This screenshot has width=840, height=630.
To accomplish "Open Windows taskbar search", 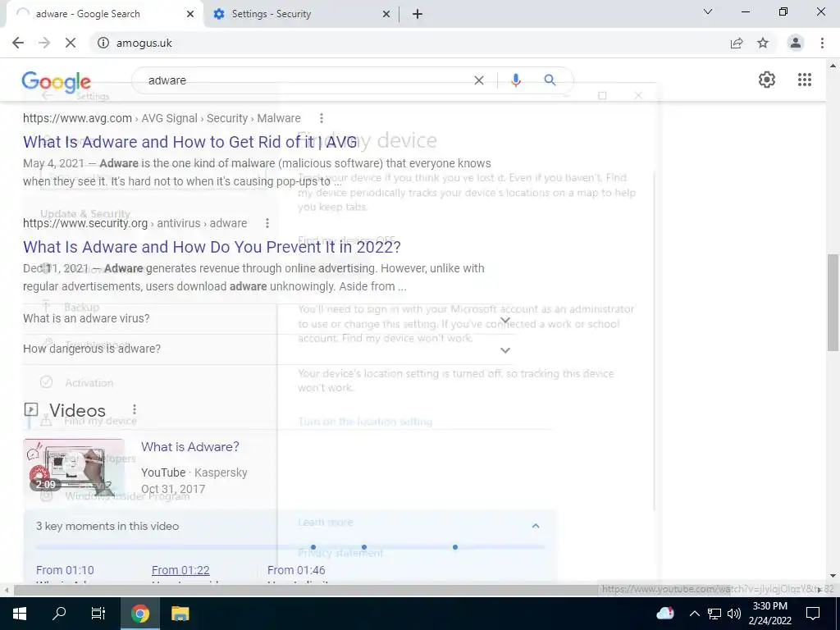I will coord(59,614).
